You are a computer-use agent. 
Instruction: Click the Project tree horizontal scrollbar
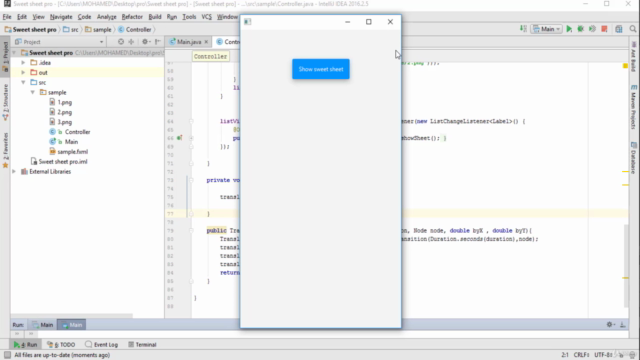72,316
